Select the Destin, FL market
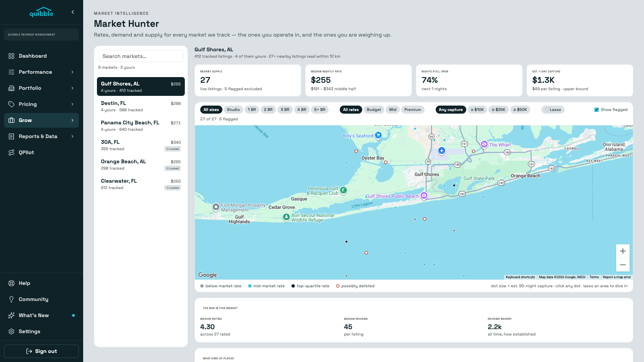This screenshot has width=644, height=362. [141, 106]
